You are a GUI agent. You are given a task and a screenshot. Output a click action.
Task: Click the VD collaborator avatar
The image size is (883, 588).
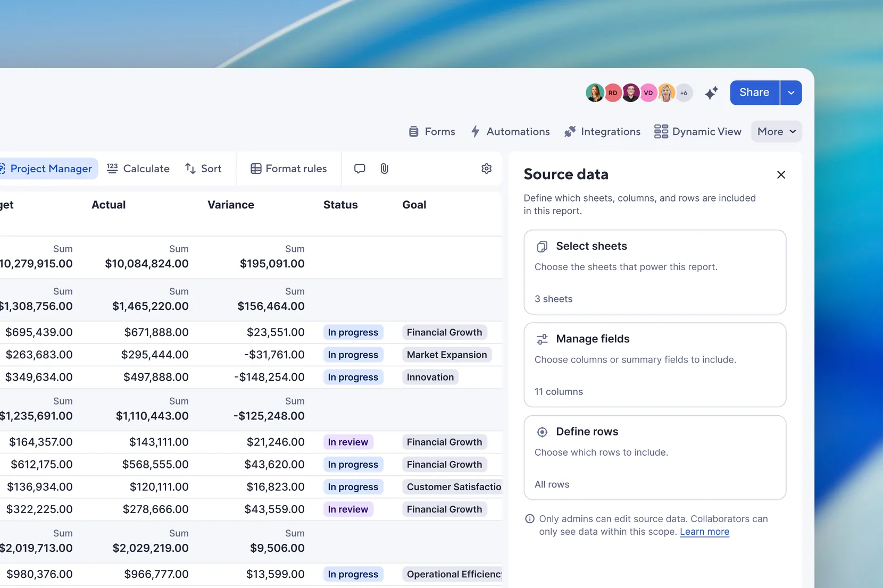pos(648,93)
